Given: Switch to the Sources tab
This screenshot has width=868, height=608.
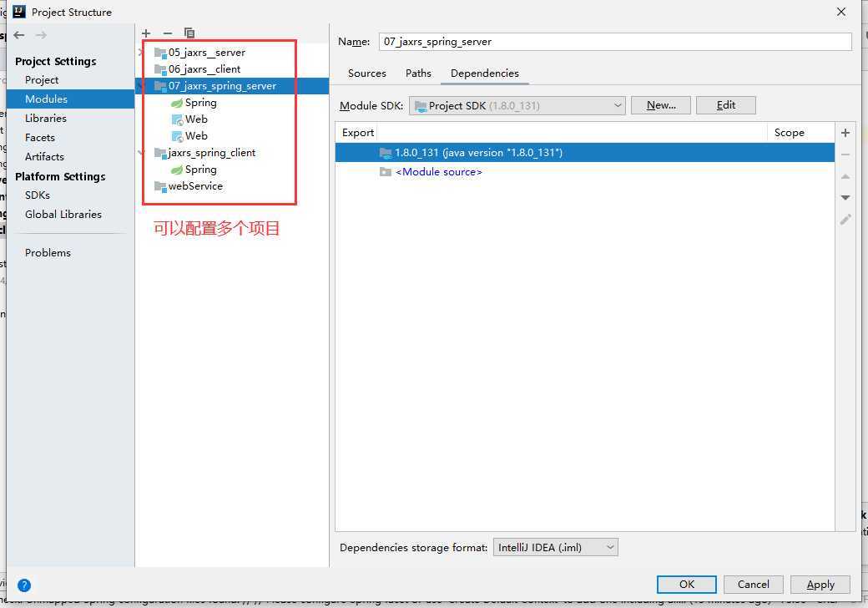Looking at the screenshot, I should [367, 73].
